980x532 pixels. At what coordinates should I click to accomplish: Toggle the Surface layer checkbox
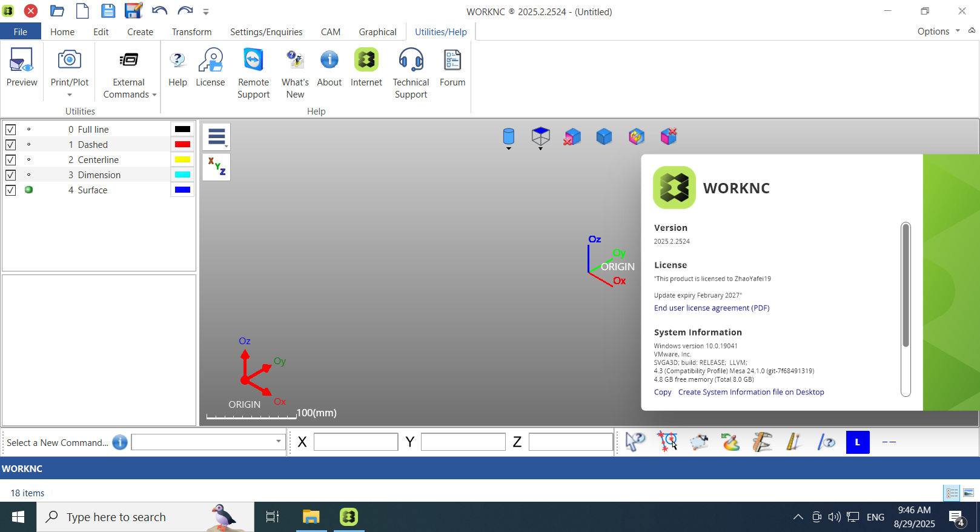(10, 190)
